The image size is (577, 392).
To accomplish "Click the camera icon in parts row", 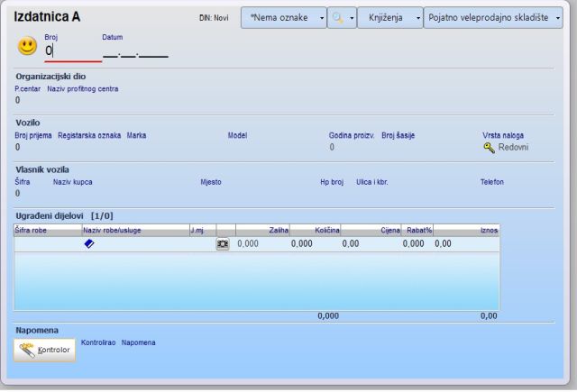I will coord(223,243).
